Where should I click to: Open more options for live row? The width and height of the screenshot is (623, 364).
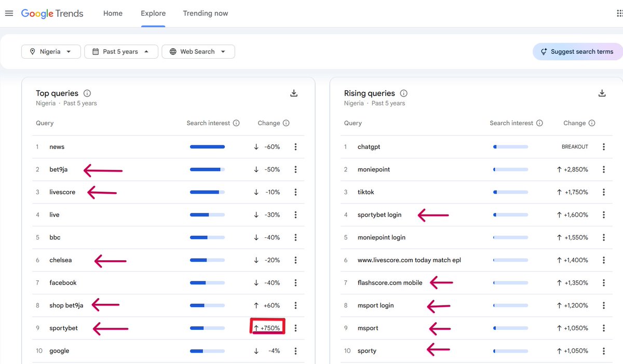tap(295, 215)
